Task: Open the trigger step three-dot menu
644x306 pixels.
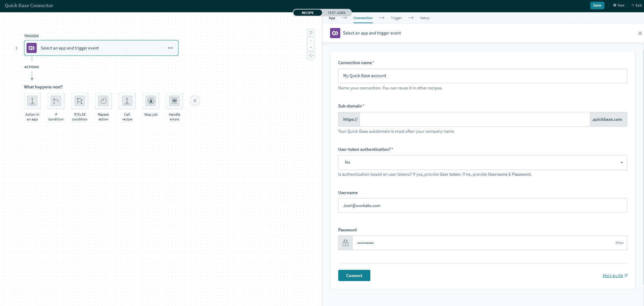Action: coord(170,48)
